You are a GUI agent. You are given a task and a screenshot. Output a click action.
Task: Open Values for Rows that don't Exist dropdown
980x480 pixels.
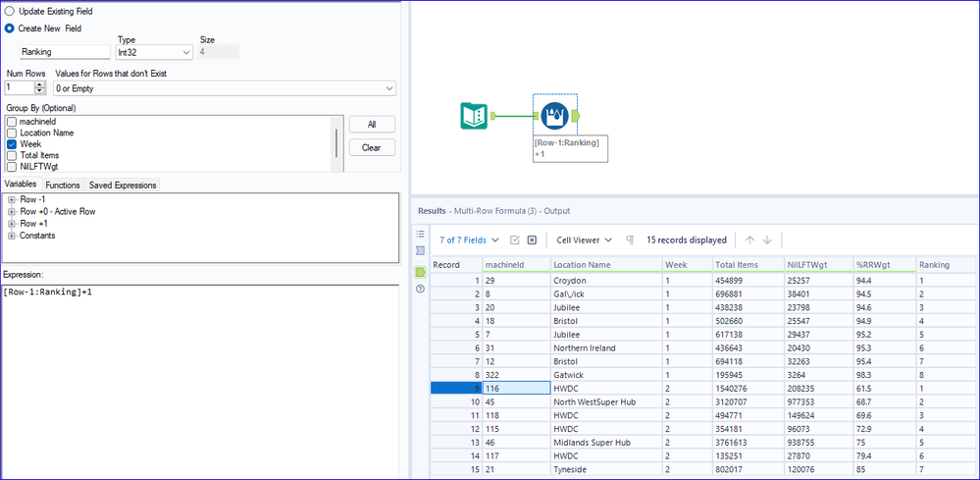(x=224, y=88)
